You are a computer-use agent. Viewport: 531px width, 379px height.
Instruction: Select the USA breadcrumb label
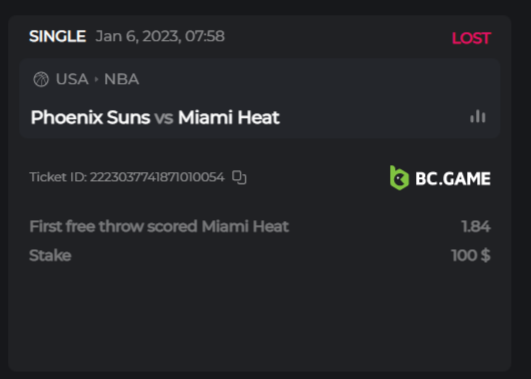(72, 79)
